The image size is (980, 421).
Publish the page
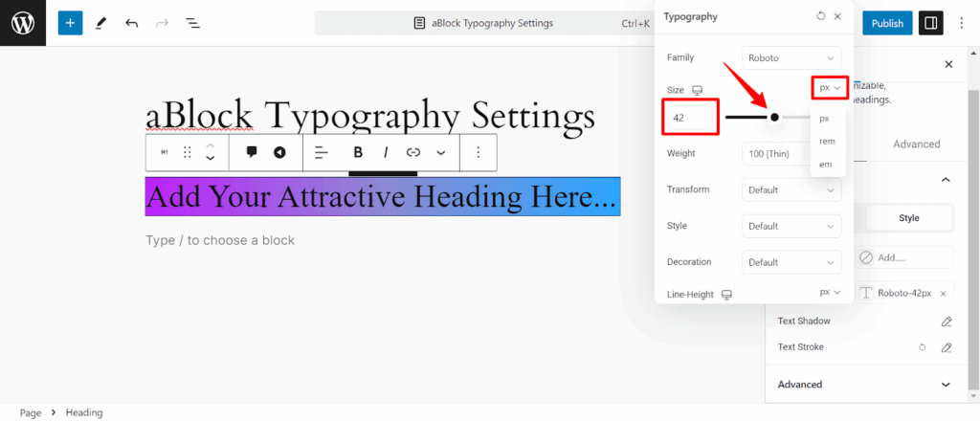click(x=887, y=23)
